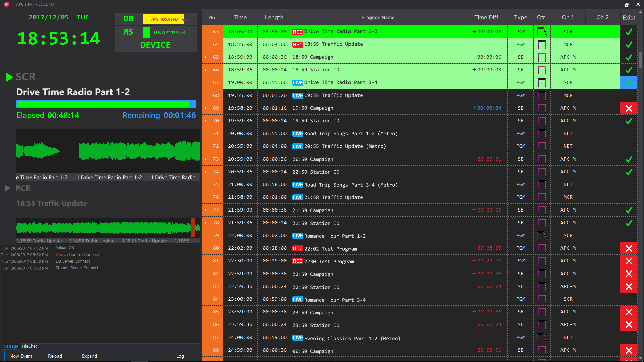Click the Time Diff column header
The width and height of the screenshot is (644, 362).
(x=486, y=17)
